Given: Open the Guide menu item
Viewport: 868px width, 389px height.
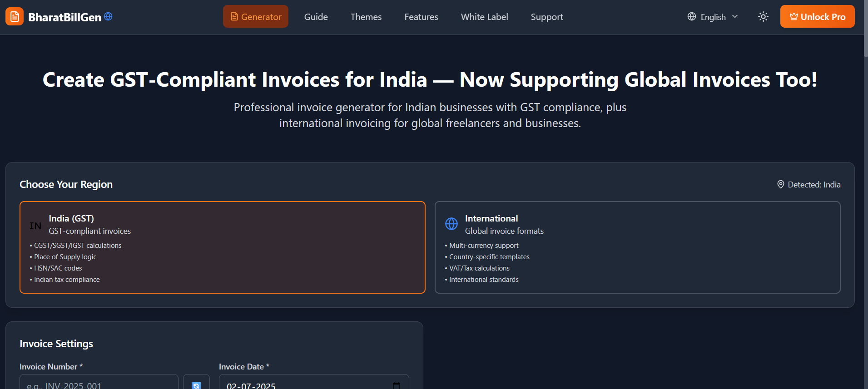Looking at the screenshot, I should pos(316,17).
